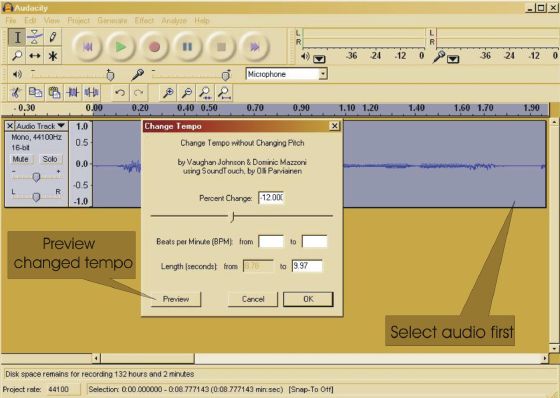Screen dimensions: 560x398
Task: Click the output volume slider knob
Action: [x=110, y=75]
